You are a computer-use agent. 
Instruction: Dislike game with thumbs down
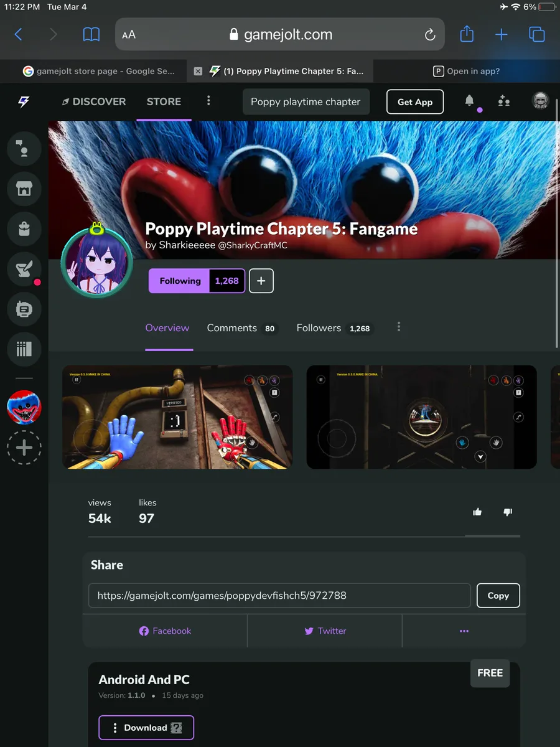508,512
